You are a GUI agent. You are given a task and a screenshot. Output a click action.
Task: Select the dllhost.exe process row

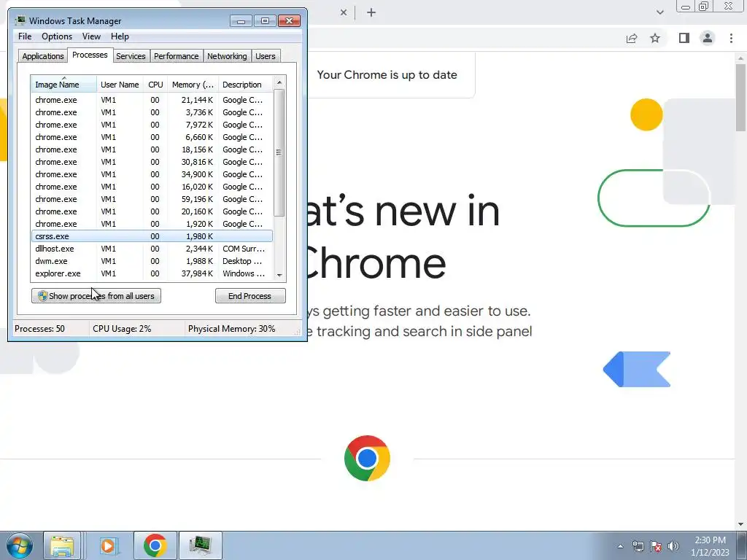152,249
